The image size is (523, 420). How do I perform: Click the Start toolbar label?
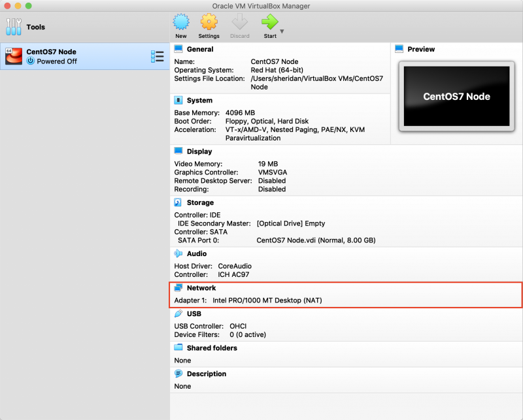coord(270,36)
